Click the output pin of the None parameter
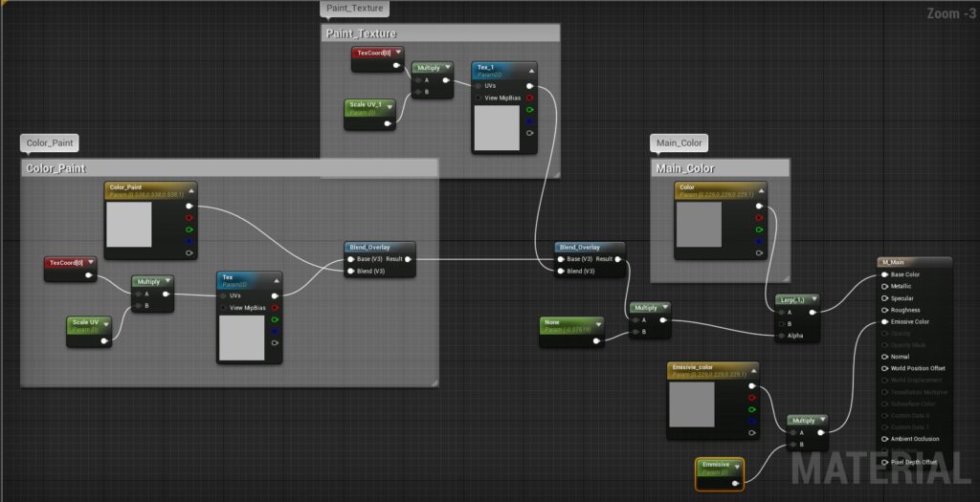Viewport: 980px width, 502px height. tap(596, 341)
